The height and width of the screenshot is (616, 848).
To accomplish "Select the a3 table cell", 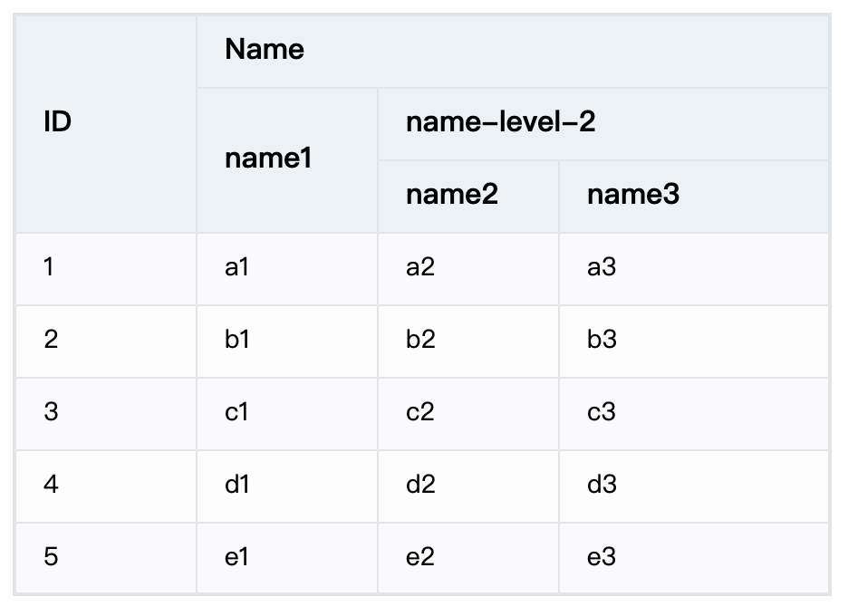I will click(x=602, y=267).
